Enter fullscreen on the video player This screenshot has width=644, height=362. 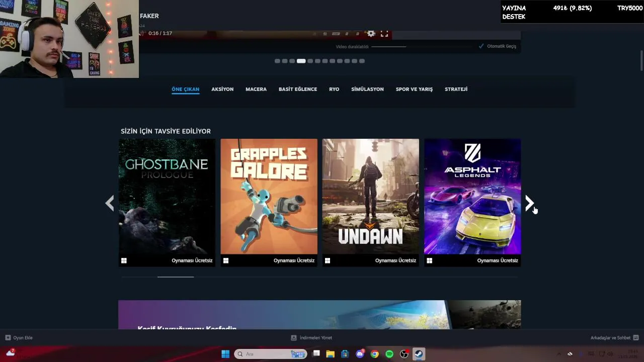click(384, 34)
